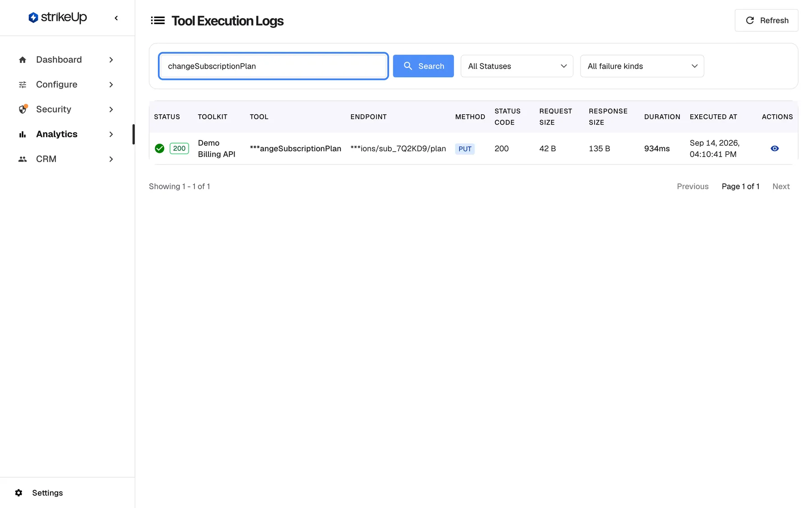Go to the Next page
The image size is (812, 508).
[781, 186]
